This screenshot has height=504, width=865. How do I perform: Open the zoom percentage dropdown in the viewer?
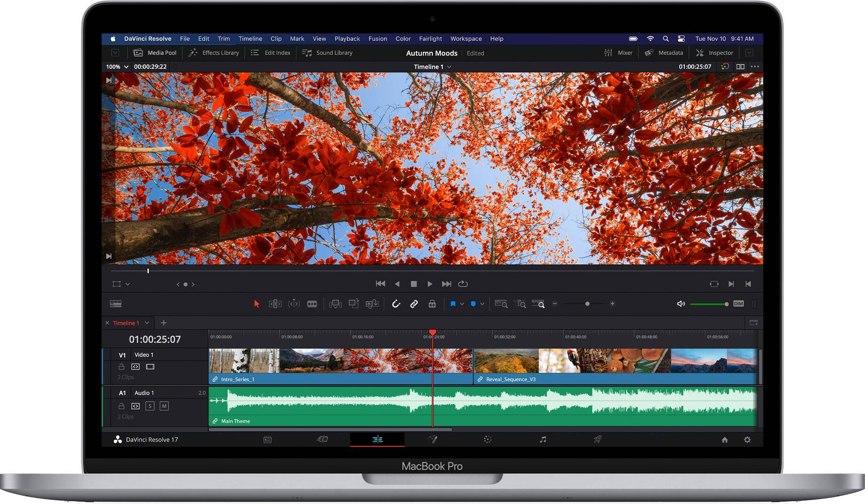116,67
